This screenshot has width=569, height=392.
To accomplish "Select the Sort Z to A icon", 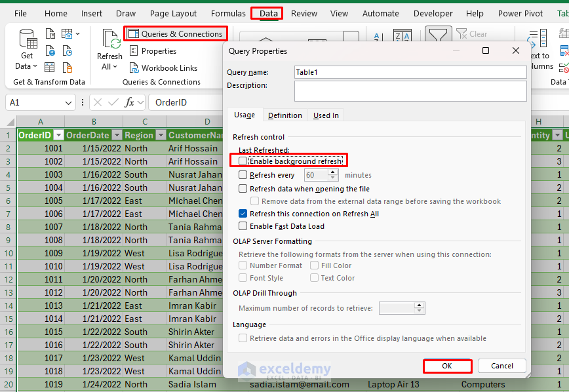I will pyautogui.click(x=402, y=34).
